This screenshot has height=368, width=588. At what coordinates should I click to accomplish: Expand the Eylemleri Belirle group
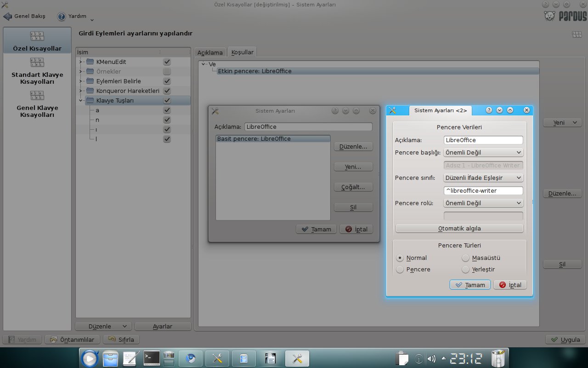[x=80, y=81]
